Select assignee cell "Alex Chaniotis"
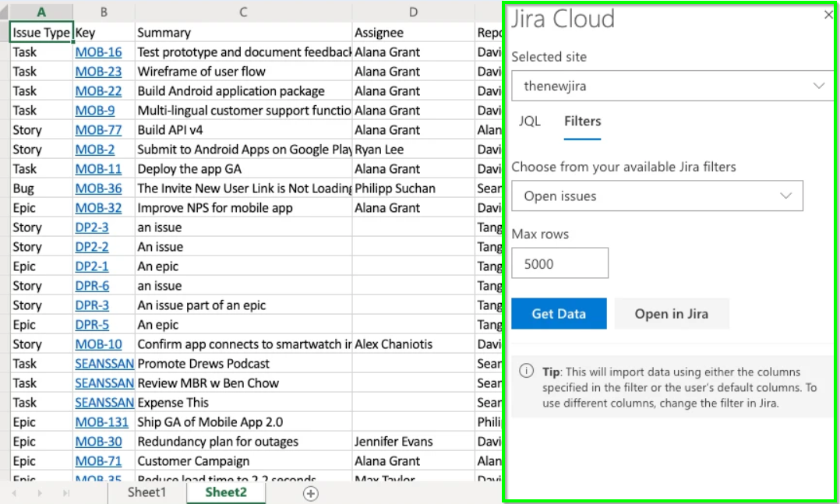 coord(413,344)
